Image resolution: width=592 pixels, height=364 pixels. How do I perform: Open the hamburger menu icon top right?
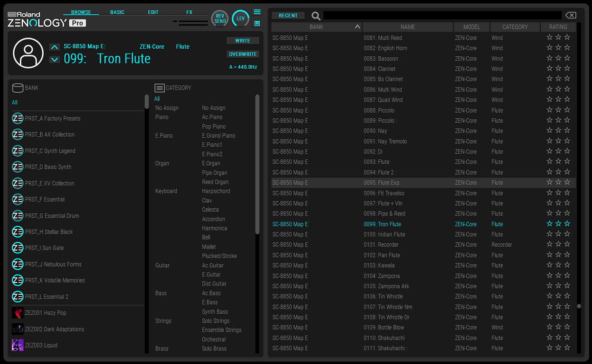tap(257, 12)
